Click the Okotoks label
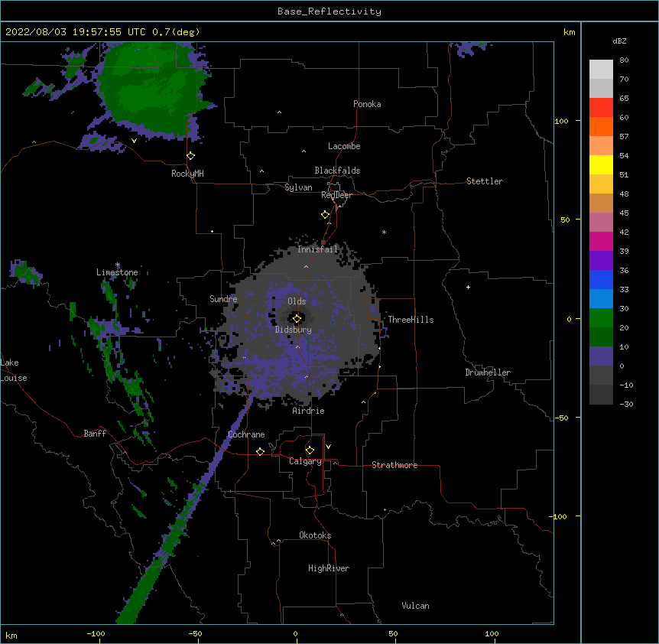Viewport: 659px width, 644px height. click(315, 535)
